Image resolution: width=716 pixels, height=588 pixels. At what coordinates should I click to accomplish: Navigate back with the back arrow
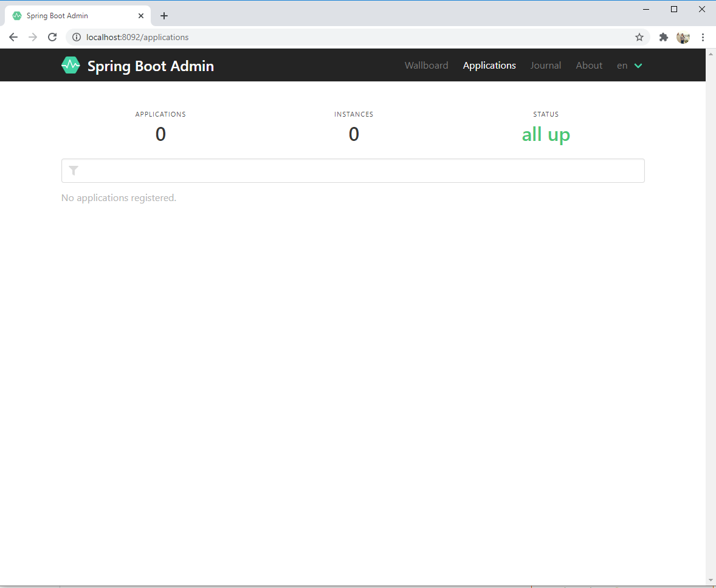(x=13, y=37)
